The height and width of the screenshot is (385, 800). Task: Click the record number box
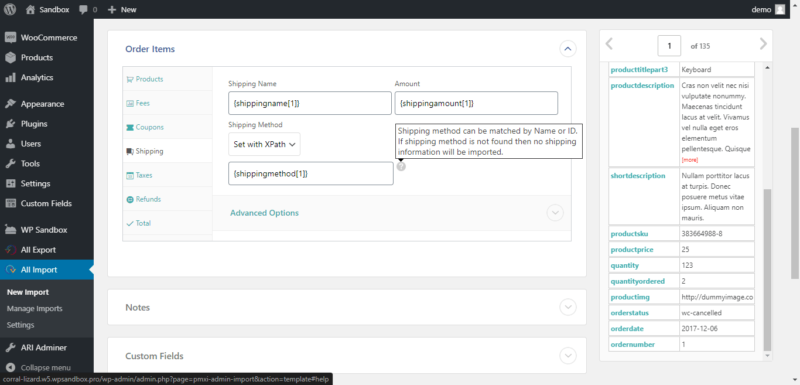pos(669,46)
